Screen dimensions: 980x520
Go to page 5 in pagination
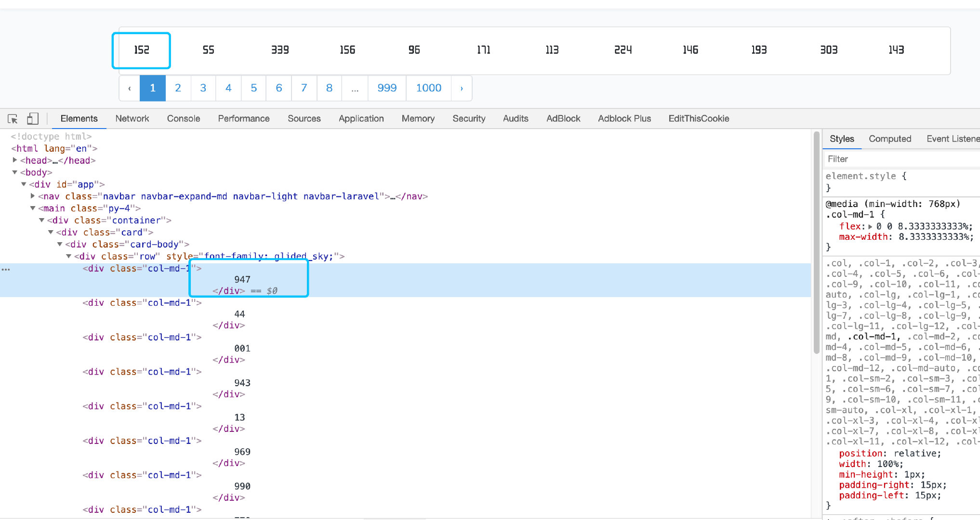click(x=253, y=88)
